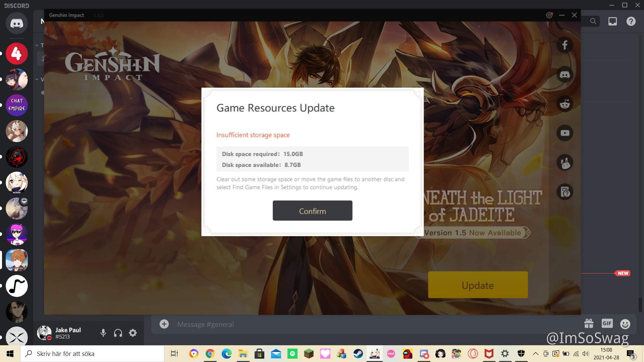Click the yellow Update button
Viewport: 644px width, 362px height.
point(478,285)
